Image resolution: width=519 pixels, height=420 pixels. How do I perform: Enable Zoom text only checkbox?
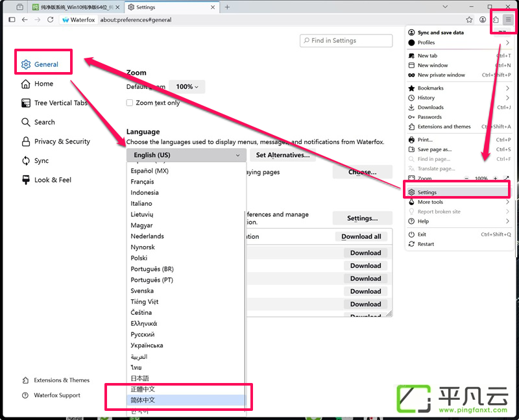pyautogui.click(x=129, y=103)
